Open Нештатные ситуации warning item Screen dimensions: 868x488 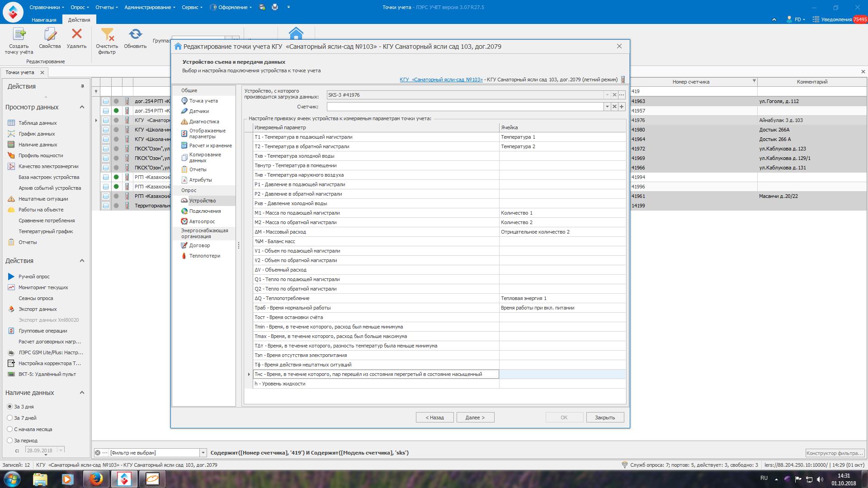pyautogui.click(x=43, y=199)
